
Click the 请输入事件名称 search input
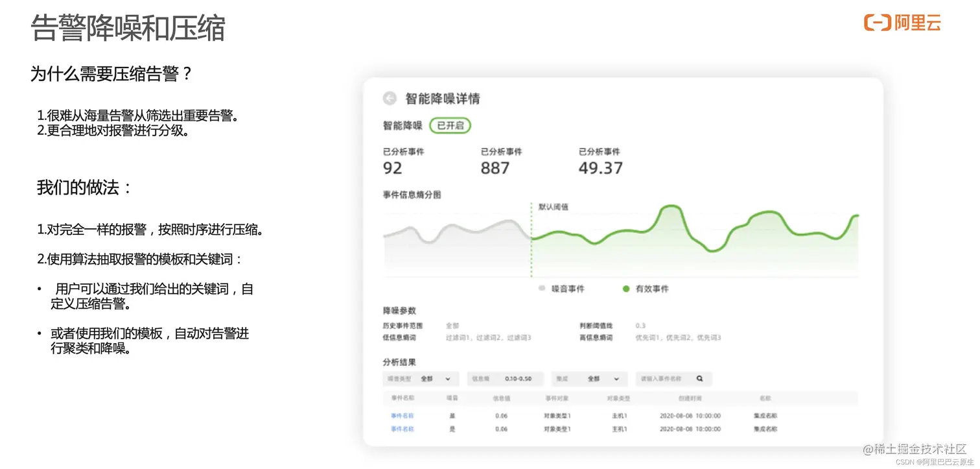661,378
